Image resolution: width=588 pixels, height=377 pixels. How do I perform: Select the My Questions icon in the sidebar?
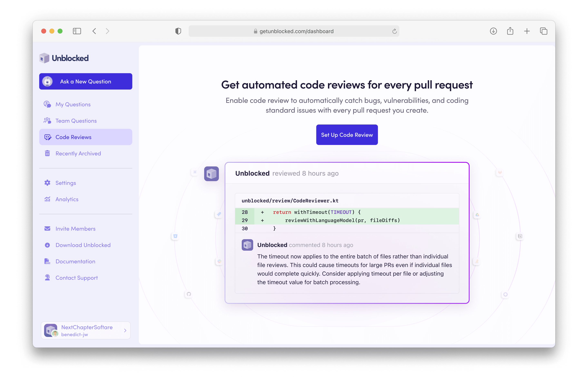[47, 104]
